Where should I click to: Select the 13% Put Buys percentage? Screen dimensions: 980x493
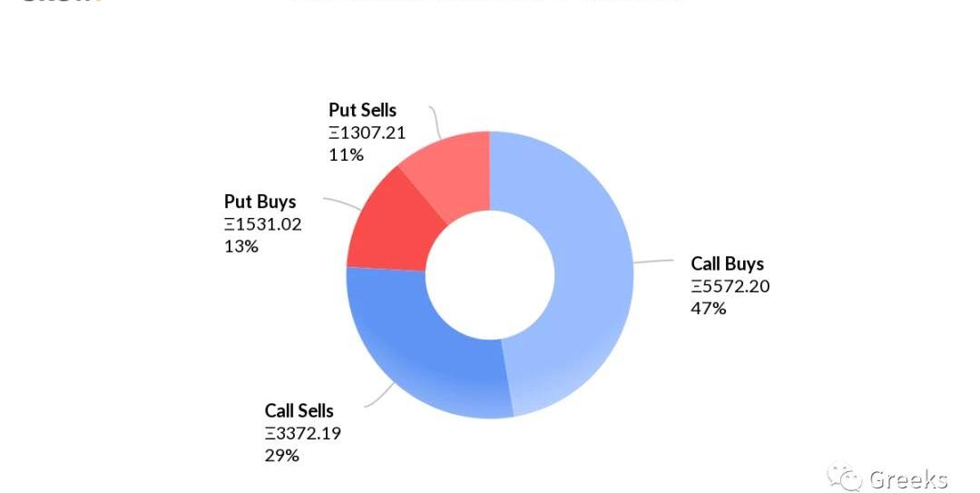[240, 246]
